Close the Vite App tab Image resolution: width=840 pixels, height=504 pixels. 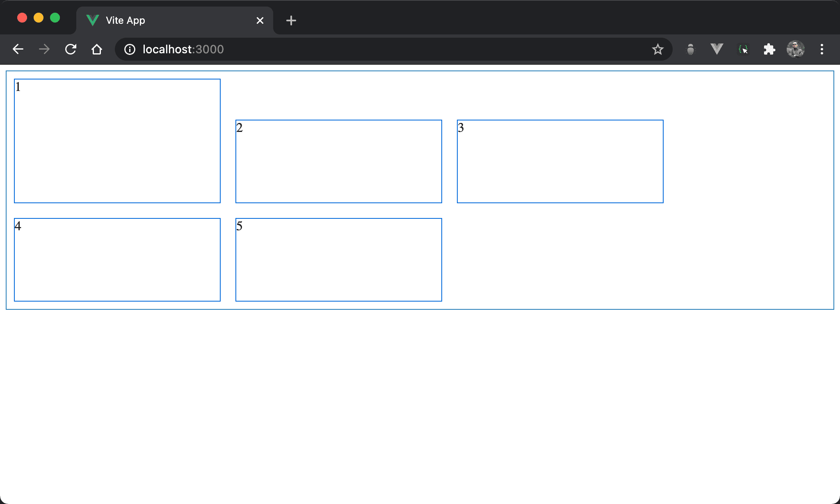[260, 20]
